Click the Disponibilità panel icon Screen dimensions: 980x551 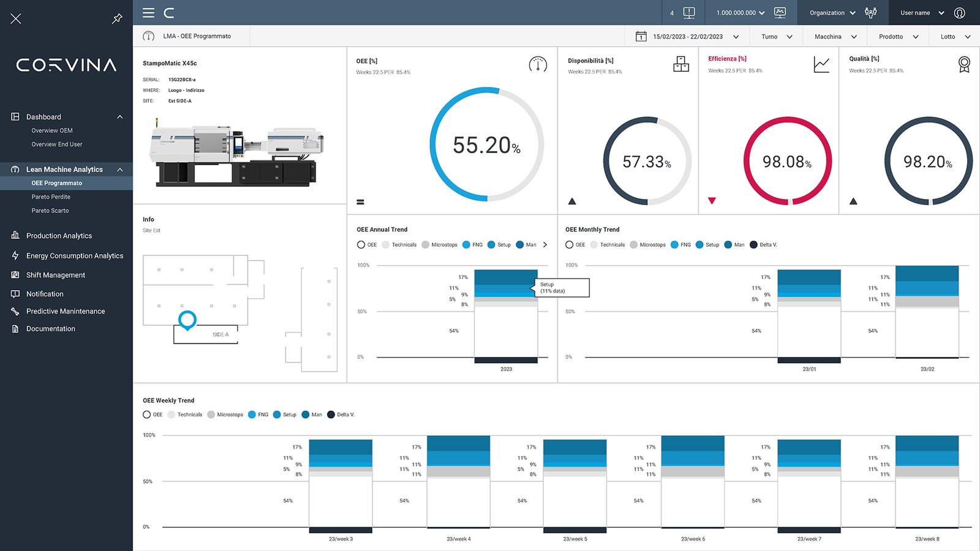680,64
